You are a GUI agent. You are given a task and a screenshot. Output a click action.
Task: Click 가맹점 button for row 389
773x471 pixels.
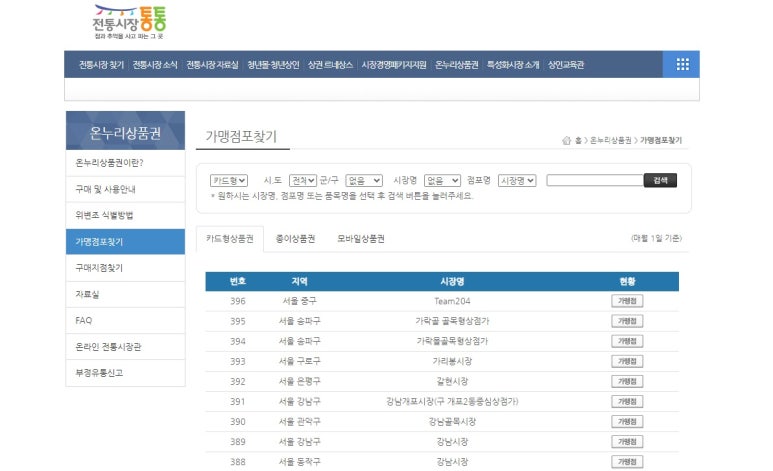627,442
